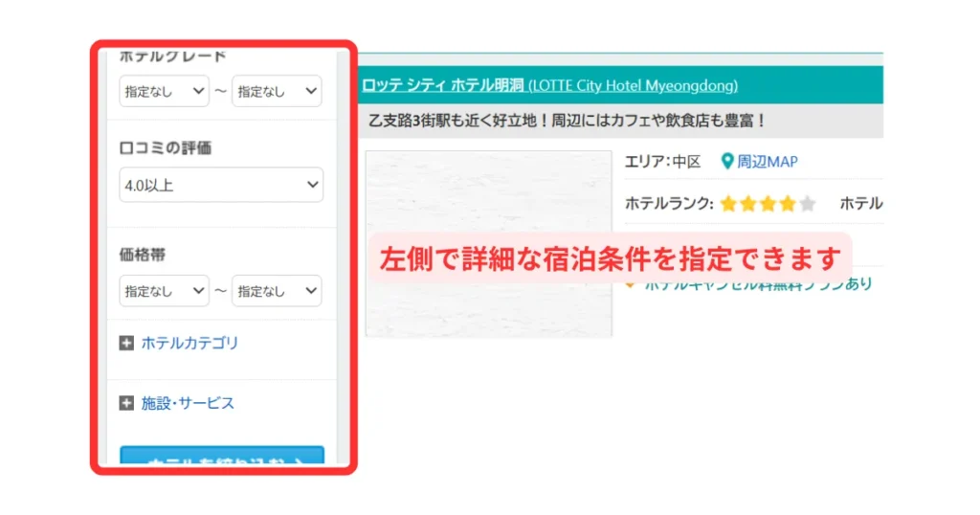Open the 口コミの評価 dropdown showing 4.0以上
This screenshot has width=980, height=515.
pos(221,186)
